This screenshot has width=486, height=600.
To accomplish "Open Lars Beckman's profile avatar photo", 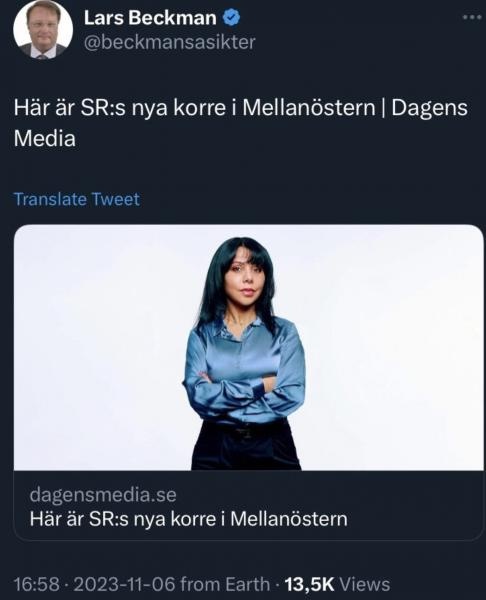I will pos(43,29).
